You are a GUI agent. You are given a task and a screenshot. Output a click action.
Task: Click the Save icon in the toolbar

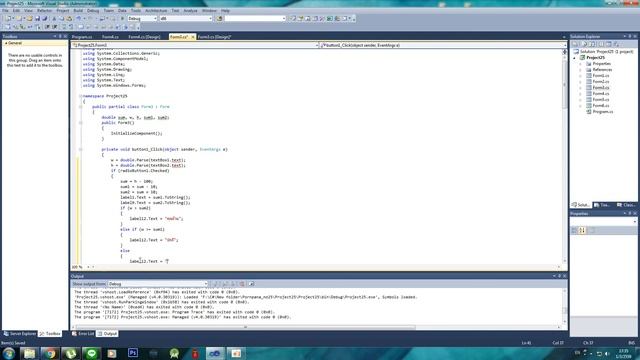click(37, 19)
